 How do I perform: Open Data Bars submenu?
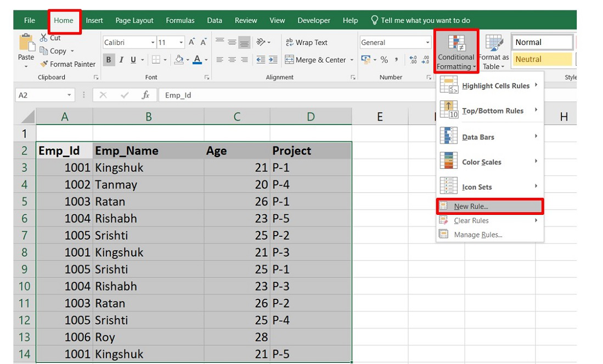(489, 137)
